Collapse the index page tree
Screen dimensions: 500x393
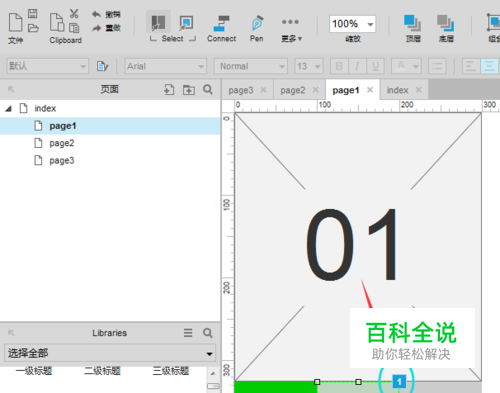coord(9,108)
